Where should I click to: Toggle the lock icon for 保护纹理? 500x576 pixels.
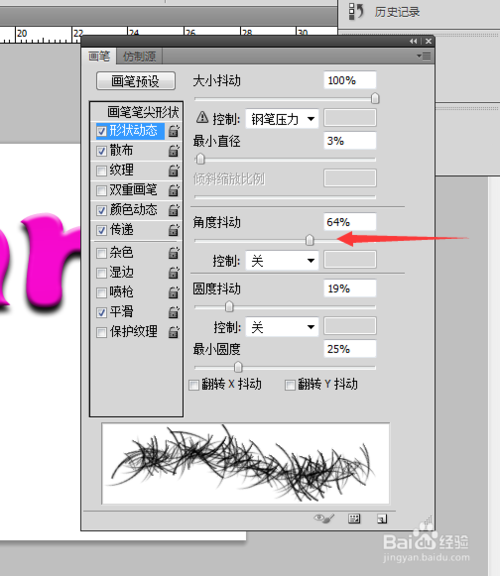(x=174, y=332)
